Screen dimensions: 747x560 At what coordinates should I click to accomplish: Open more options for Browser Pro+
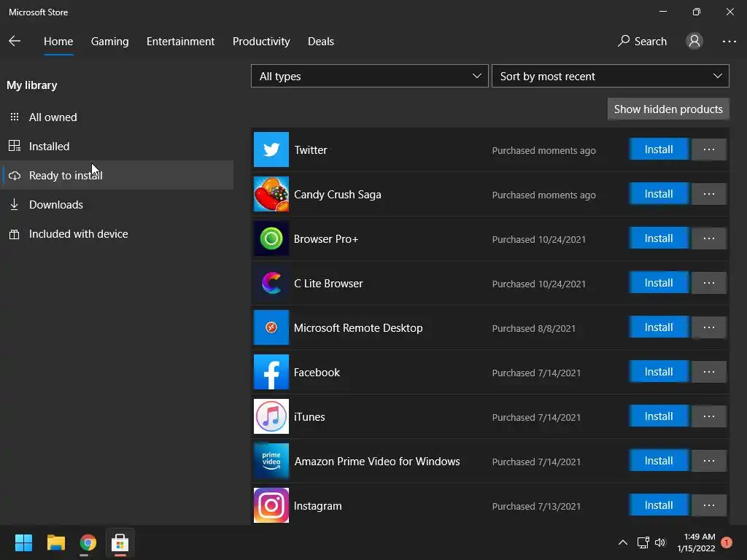pos(709,238)
